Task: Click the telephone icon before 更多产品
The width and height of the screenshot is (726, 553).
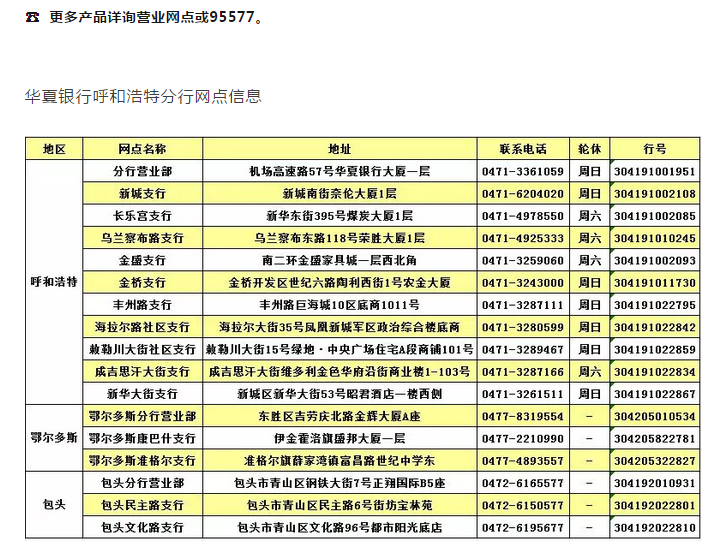Action: 32,18
